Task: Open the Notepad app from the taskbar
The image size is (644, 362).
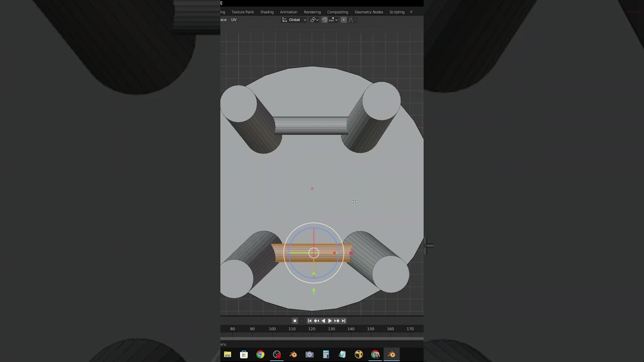Action: coord(342,354)
